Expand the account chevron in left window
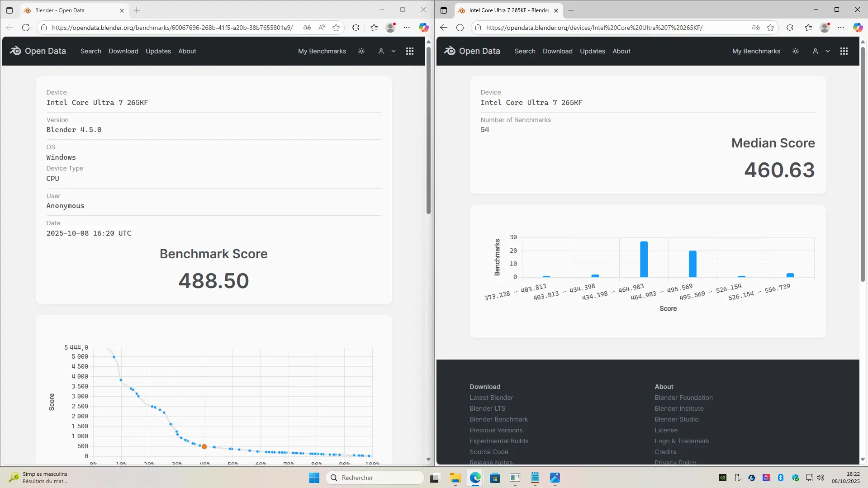868x488 pixels. [394, 51]
